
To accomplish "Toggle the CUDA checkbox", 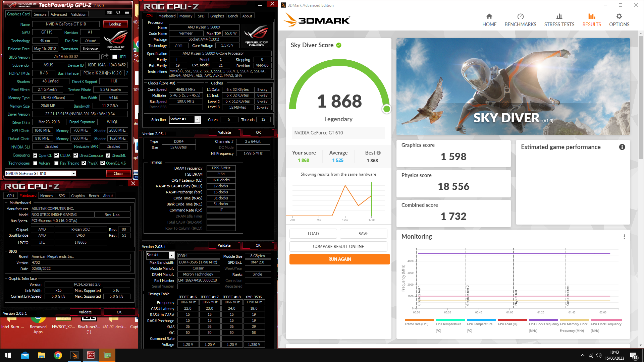I will pyautogui.click(x=57, y=156).
